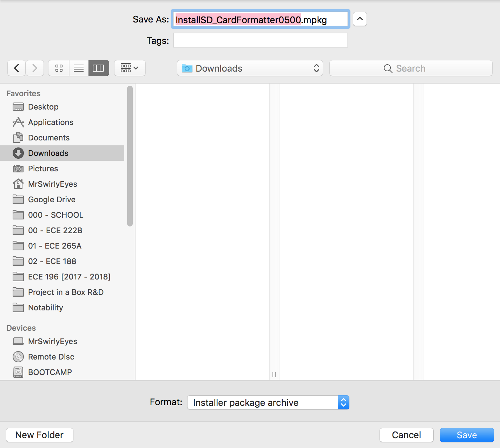The width and height of the screenshot is (500, 448).
Task: Select Desktop in the Favorites sidebar
Action: tap(43, 107)
